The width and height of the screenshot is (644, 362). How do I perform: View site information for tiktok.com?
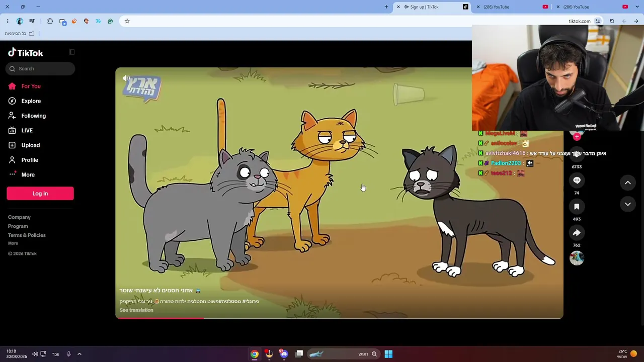598,21
